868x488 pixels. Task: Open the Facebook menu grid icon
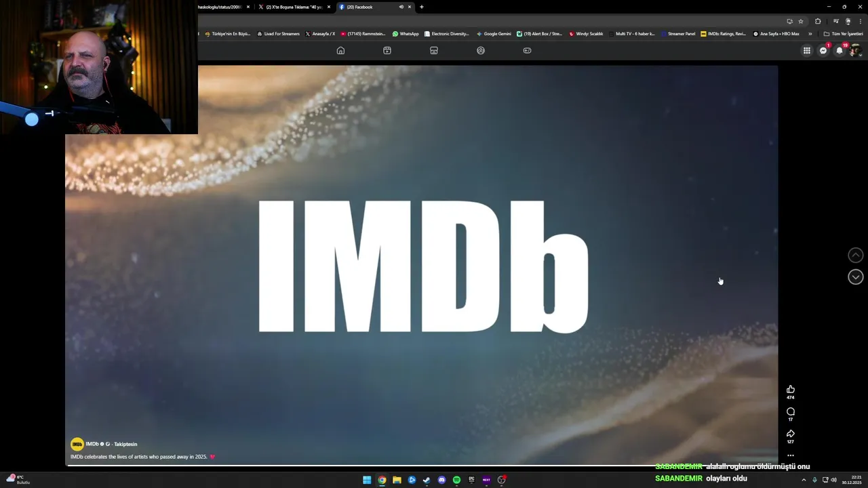pyautogui.click(x=807, y=50)
